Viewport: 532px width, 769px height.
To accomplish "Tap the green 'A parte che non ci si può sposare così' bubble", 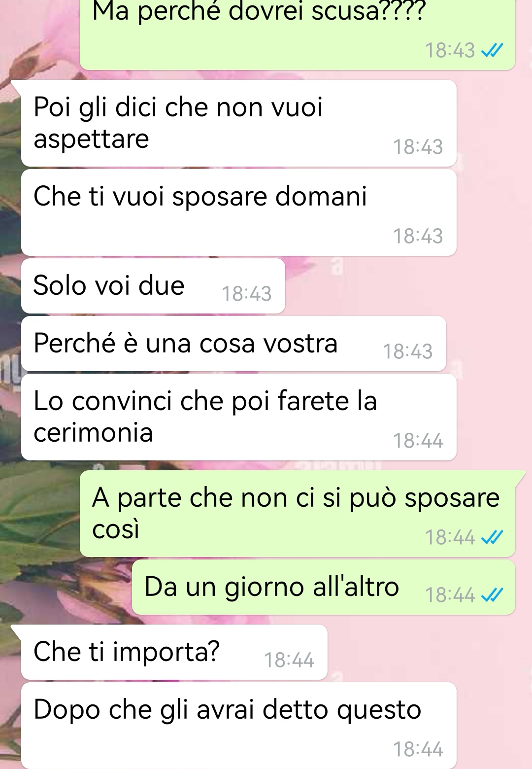I will click(298, 514).
